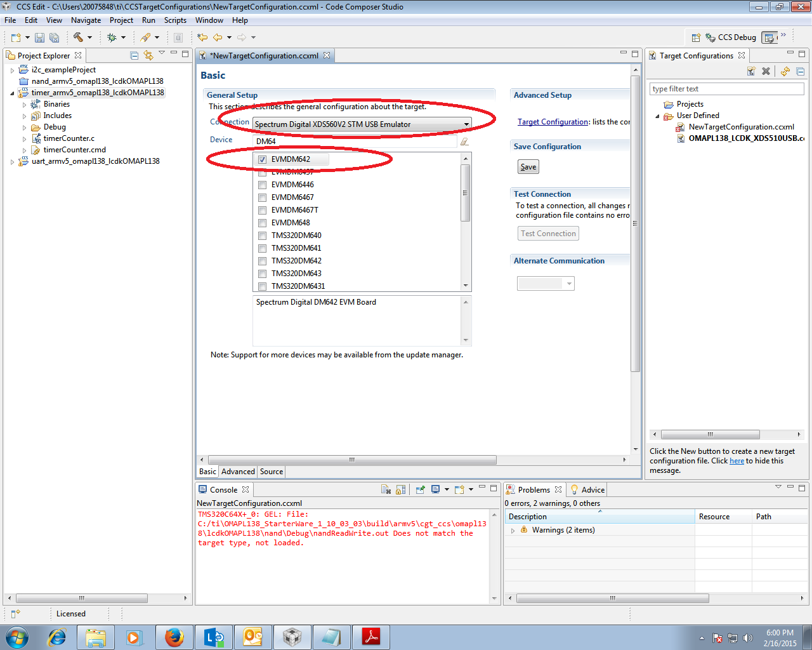
Task: Click the Build hammer icon
Action: tap(78, 37)
